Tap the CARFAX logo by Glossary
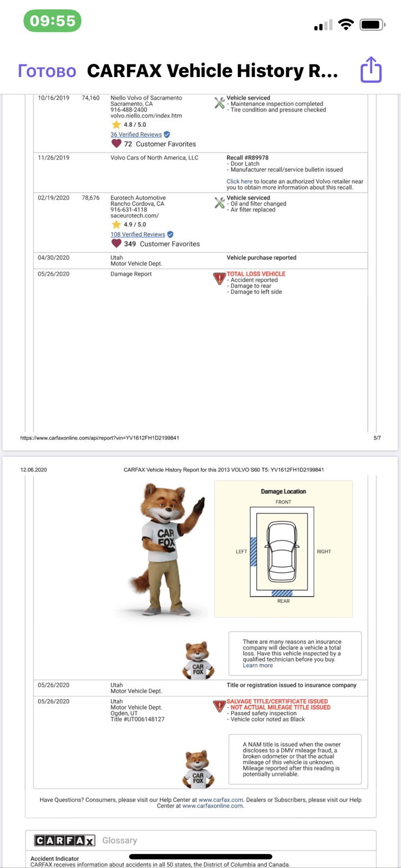The width and height of the screenshot is (401, 868). [x=65, y=840]
